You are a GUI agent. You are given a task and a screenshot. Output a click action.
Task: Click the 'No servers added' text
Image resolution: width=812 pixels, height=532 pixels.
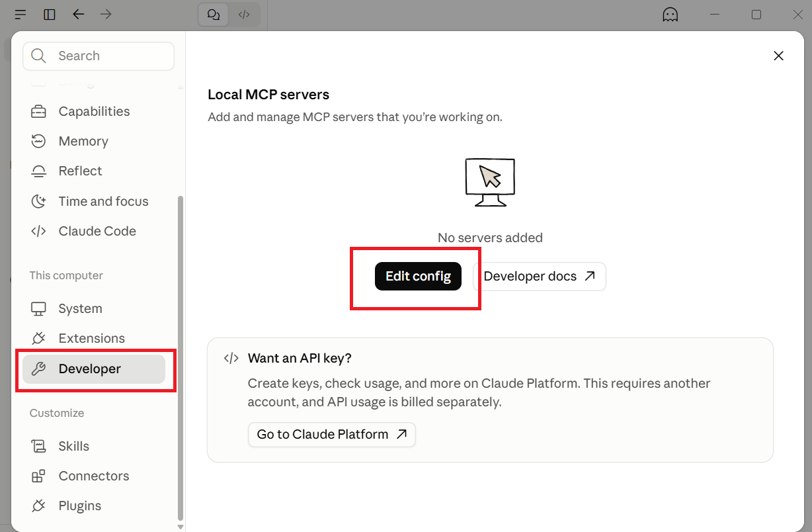tap(490, 238)
